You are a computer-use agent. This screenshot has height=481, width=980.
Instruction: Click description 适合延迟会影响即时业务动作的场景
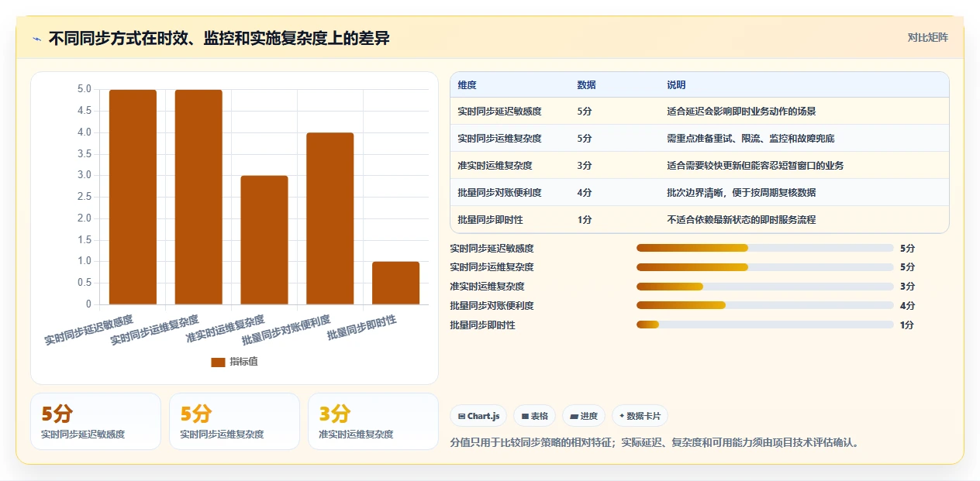coord(741,112)
